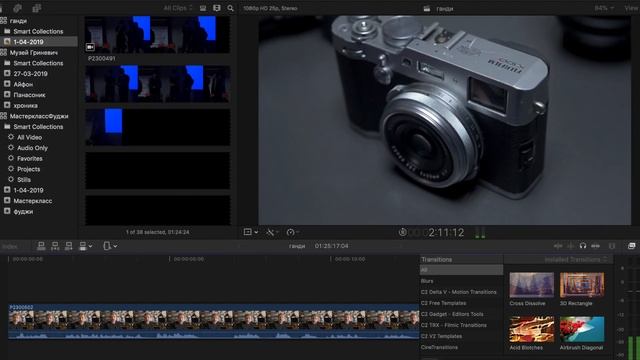The image size is (640, 360).
Task: Click the camera badge on clip P2300491
Action: (90, 47)
